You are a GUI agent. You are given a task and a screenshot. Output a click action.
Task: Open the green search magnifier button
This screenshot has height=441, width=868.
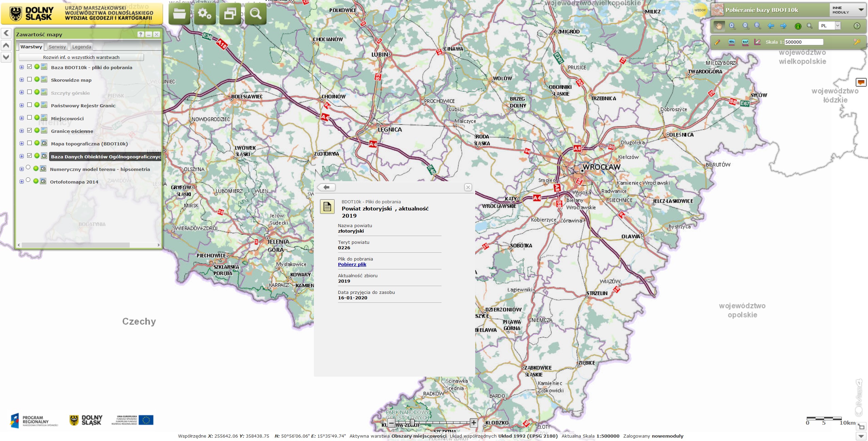click(255, 14)
